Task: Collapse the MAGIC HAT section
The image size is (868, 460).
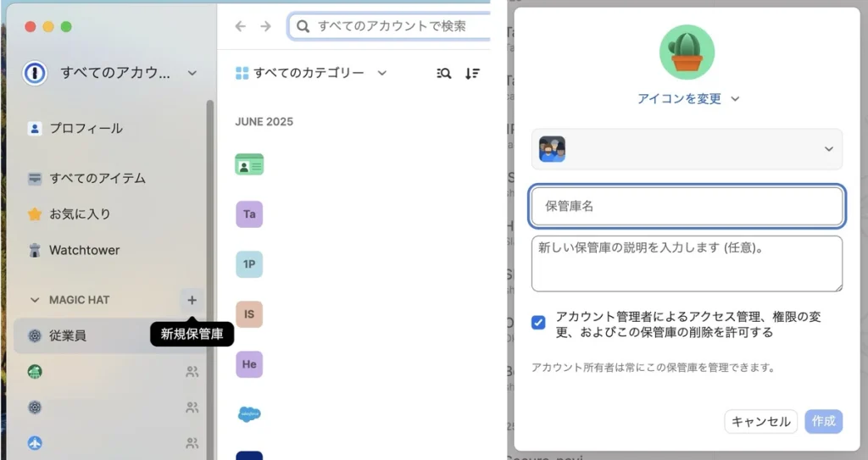Action: coord(35,300)
